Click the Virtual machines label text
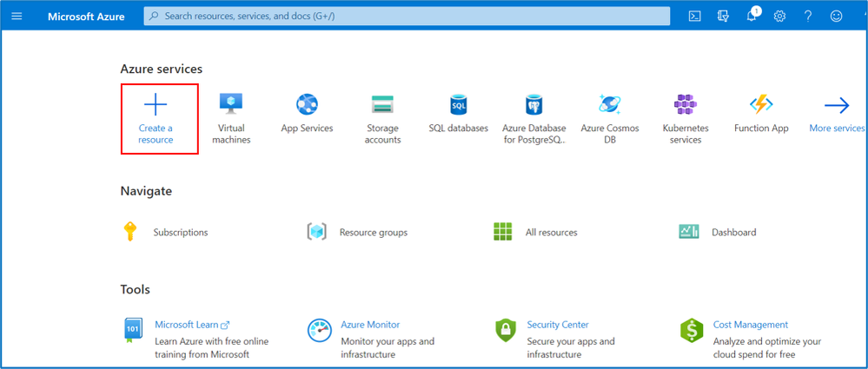This screenshot has width=868, height=369. pos(231,134)
